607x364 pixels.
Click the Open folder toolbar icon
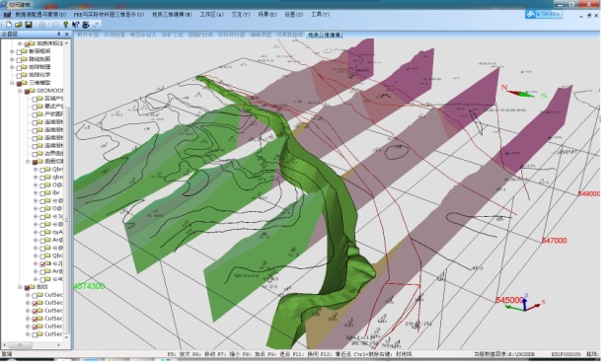(x=18, y=25)
